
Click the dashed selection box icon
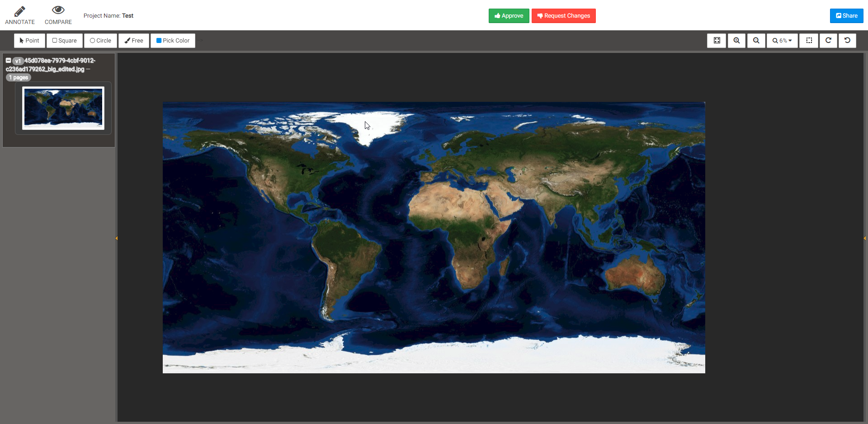(809, 40)
